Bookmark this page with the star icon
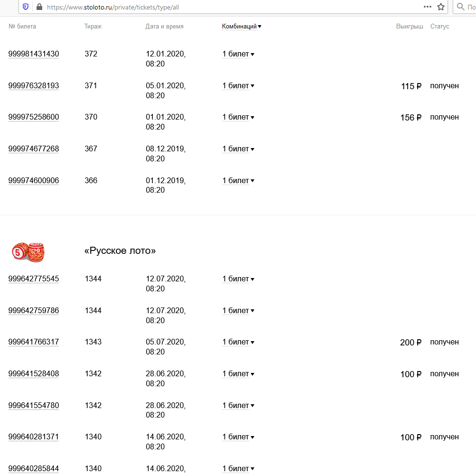476x474 pixels. [441, 7]
